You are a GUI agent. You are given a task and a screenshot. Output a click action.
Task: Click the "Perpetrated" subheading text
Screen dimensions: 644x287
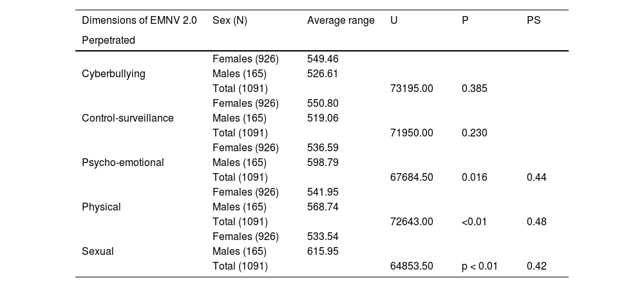coord(108,40)
